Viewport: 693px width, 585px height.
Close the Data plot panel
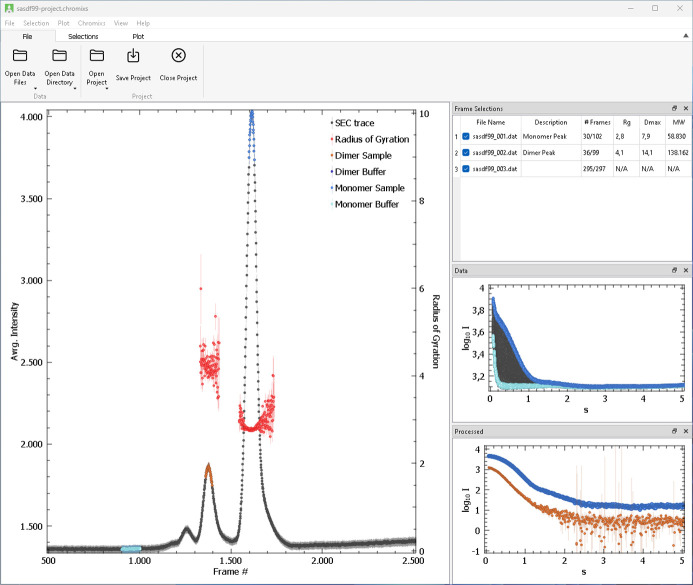point(685,271)
